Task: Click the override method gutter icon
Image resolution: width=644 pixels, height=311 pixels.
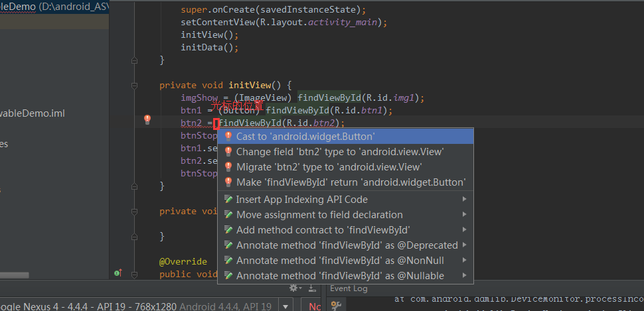Action: 118,273
